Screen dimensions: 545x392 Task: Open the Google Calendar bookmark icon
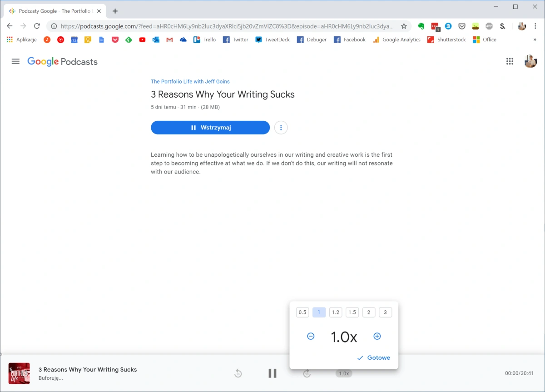coord(74,40)
